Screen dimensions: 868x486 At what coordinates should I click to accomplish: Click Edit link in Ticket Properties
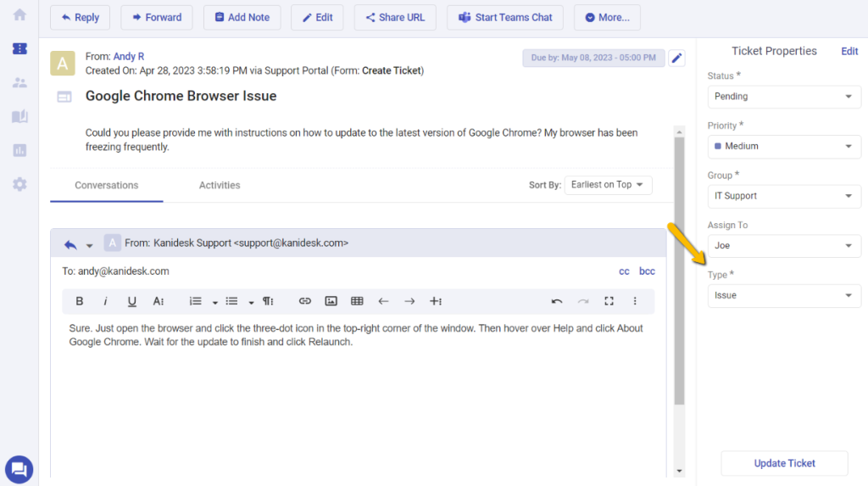point(849,51)
